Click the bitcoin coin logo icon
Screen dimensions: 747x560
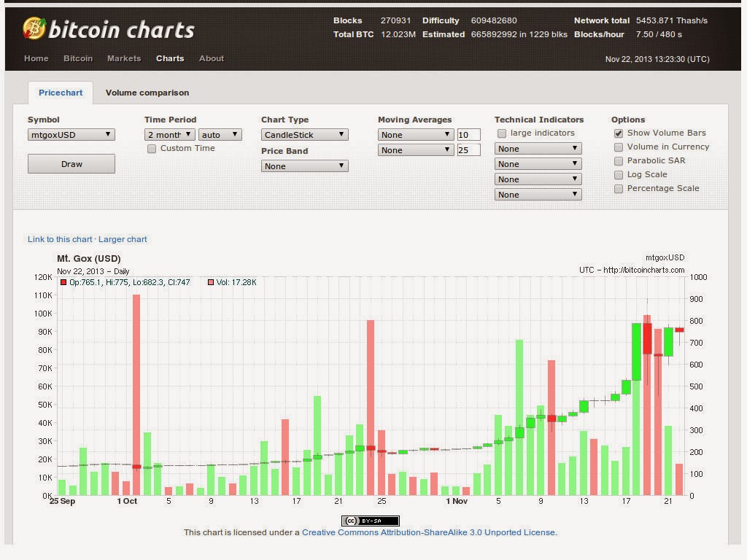34,28
